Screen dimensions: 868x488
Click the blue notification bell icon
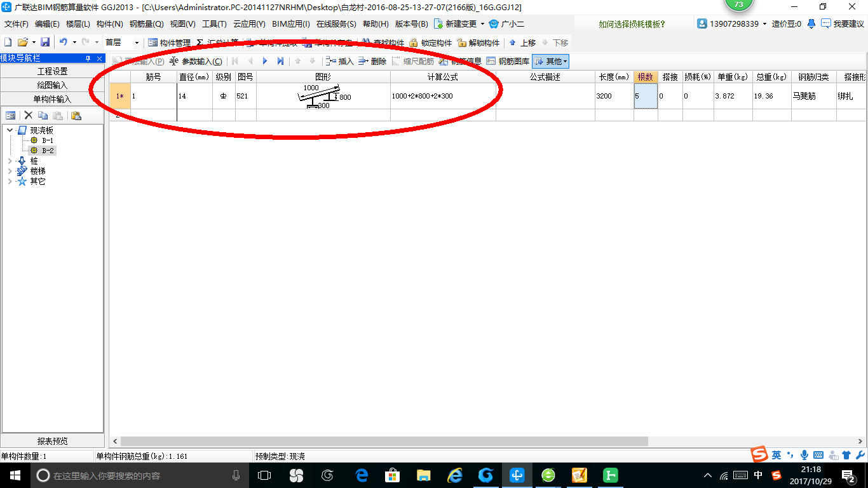(x=811, y=24)
